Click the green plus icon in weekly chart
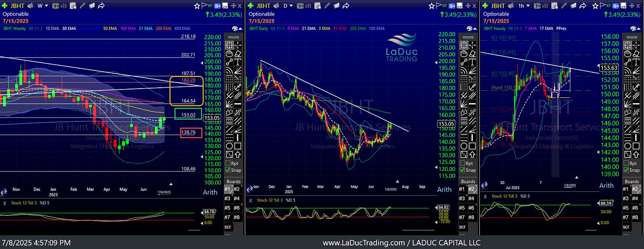The image size is (644, 249). 4,6
